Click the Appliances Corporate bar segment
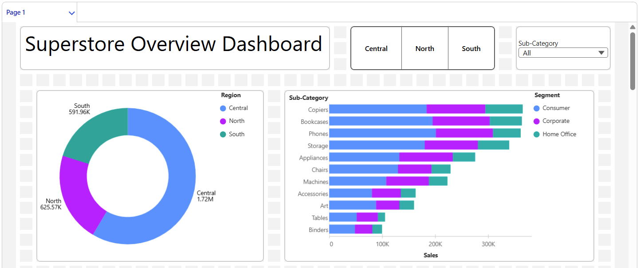This screenshot has height=268, width=644. coord(426,157)
